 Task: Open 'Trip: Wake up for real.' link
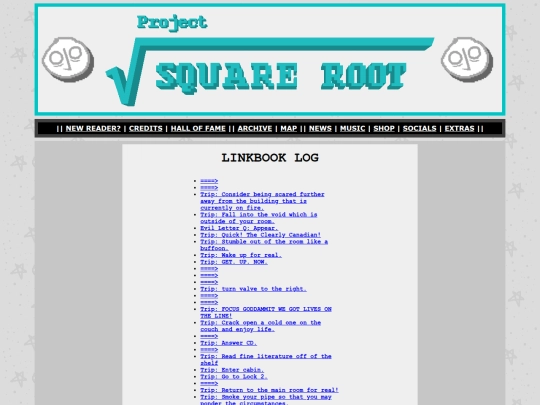pos(241,255)
